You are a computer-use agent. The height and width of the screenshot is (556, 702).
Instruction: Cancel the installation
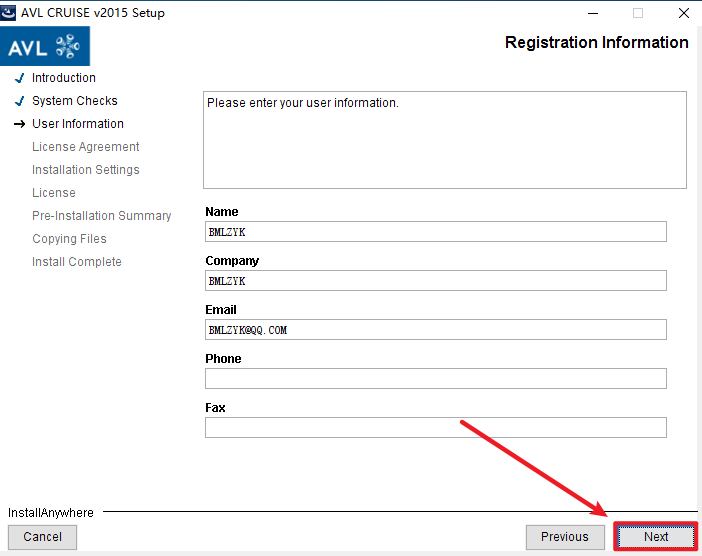[x=43, y=537]
